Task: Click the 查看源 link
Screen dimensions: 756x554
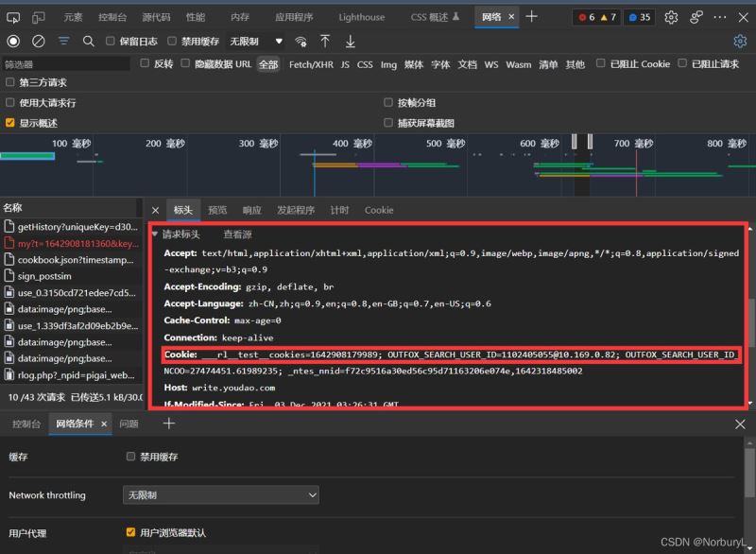Action: (237, 234)
